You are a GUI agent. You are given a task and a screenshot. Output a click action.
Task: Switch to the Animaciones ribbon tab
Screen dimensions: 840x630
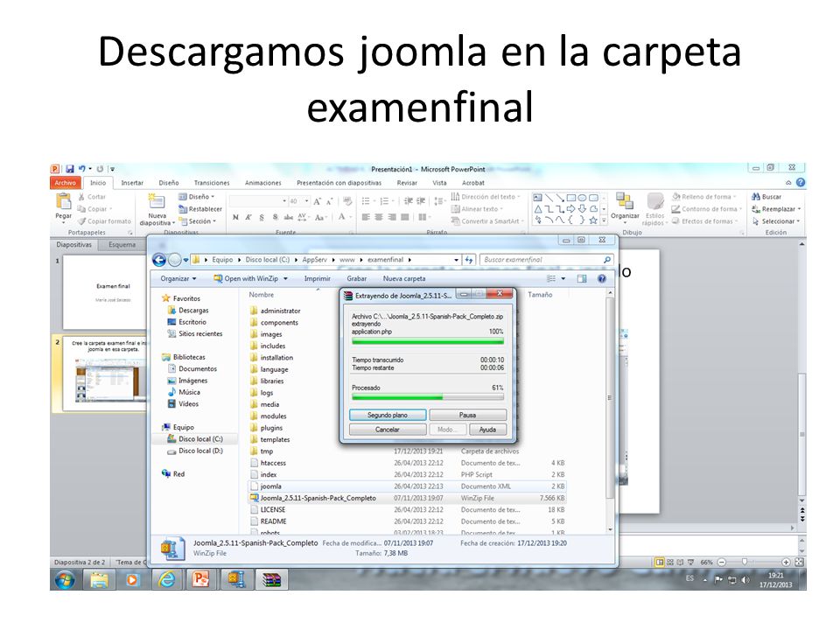click(263, 183)
